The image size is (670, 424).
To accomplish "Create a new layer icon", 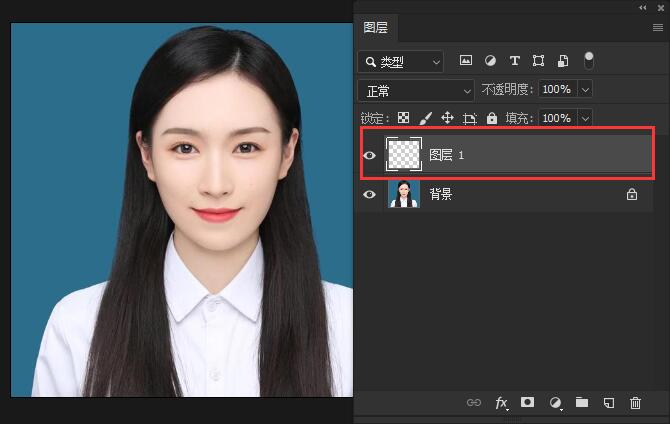I will coord(609,403).
